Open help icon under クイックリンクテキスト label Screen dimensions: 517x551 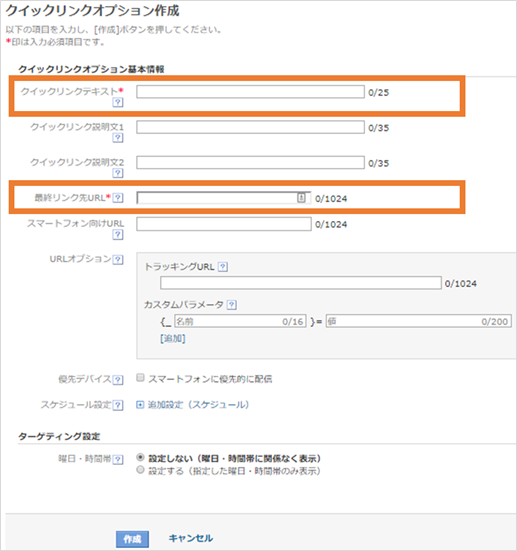pos(118,102)
